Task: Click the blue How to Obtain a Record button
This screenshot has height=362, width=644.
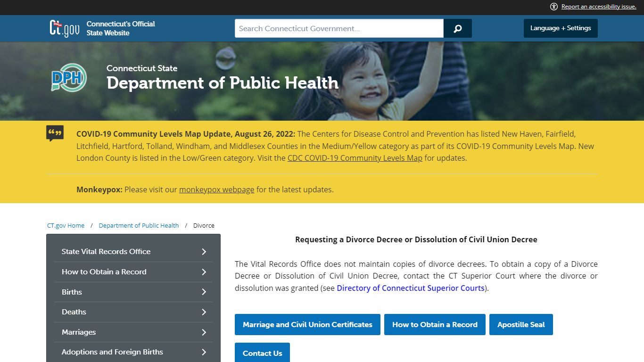Action: (x=435, y=325)
